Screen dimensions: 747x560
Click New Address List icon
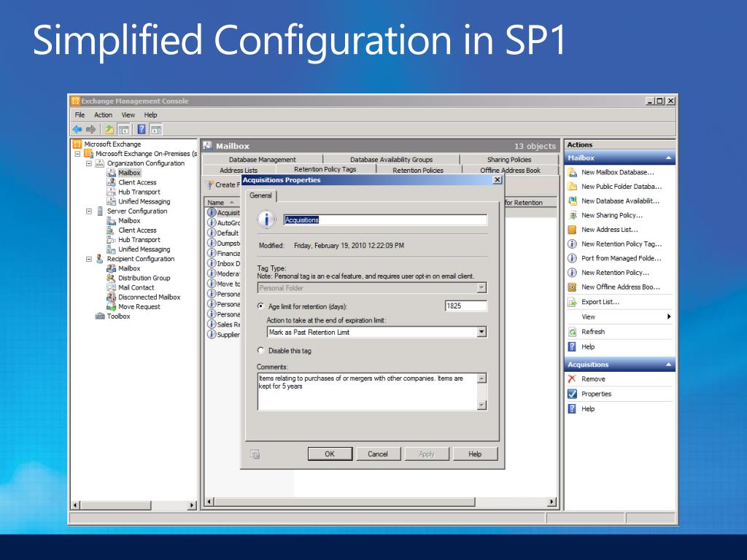click(x=573, y=230)
